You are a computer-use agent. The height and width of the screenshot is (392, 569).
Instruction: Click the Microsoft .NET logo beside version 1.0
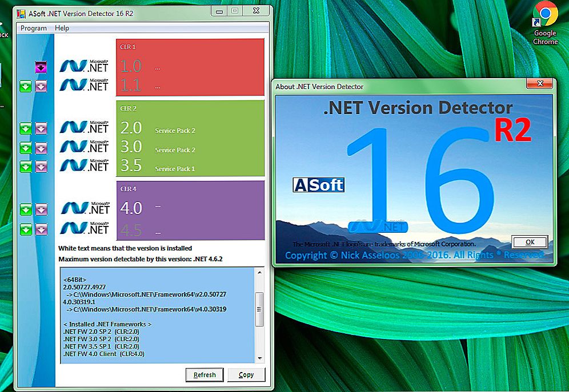[x=84, y=66]
